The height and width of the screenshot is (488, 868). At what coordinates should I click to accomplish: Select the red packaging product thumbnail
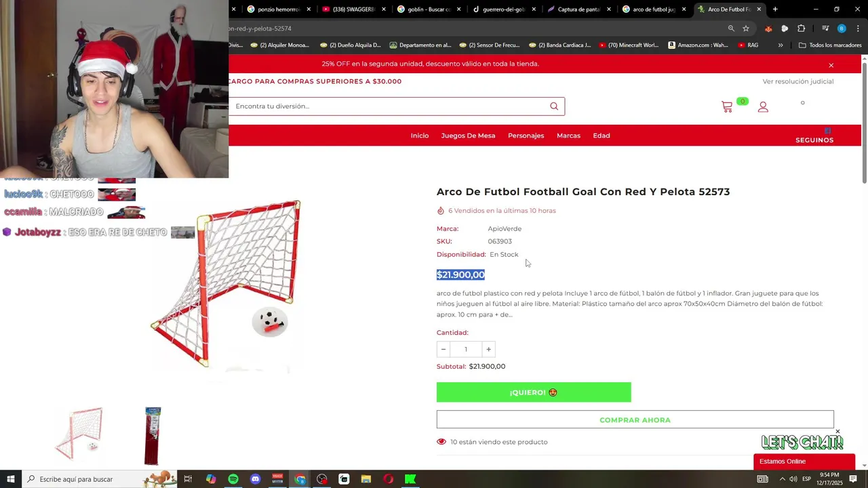pos(153,436)
